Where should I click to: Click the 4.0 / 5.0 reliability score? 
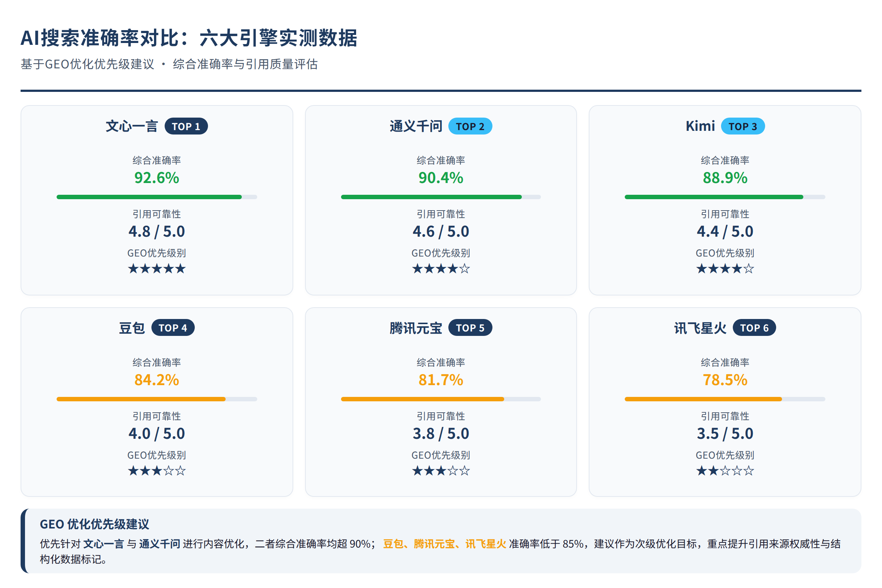157,434
